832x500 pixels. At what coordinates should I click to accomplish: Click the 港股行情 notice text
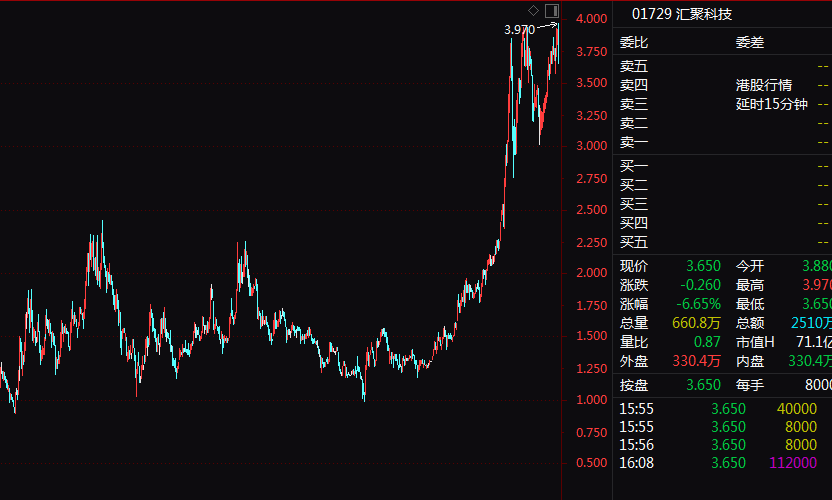pos(764,85)
